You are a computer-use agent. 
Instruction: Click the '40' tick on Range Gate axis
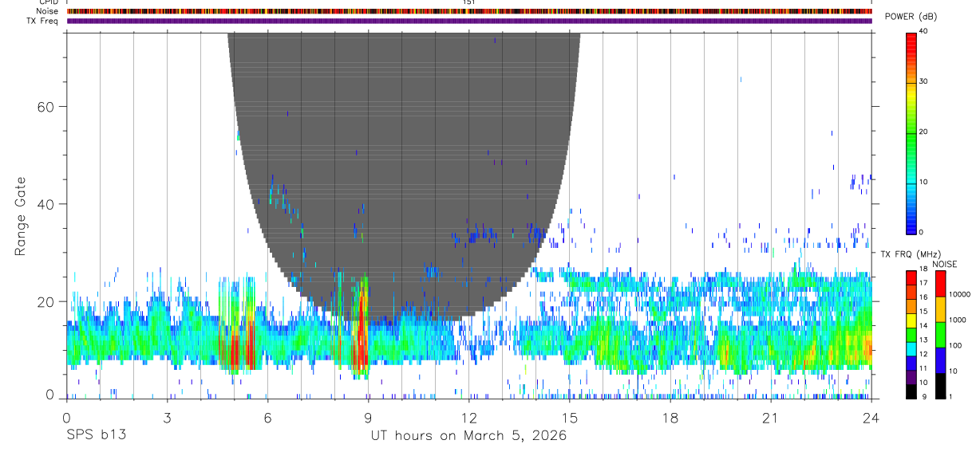pyautogui.click(x=46, y=204)
